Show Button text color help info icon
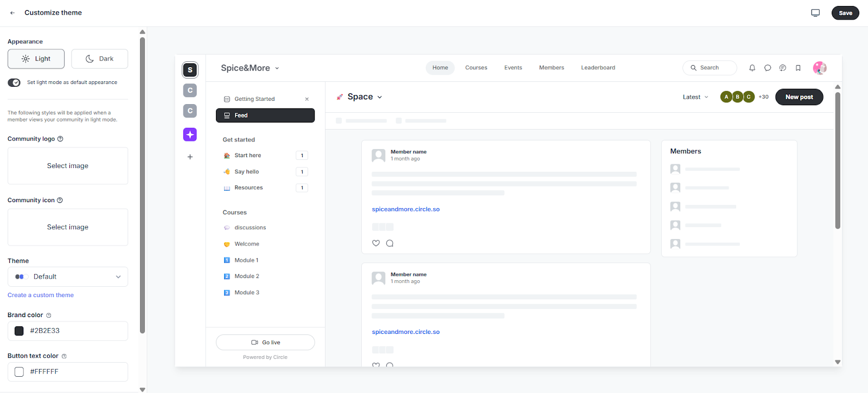 (x=64, y=356)
